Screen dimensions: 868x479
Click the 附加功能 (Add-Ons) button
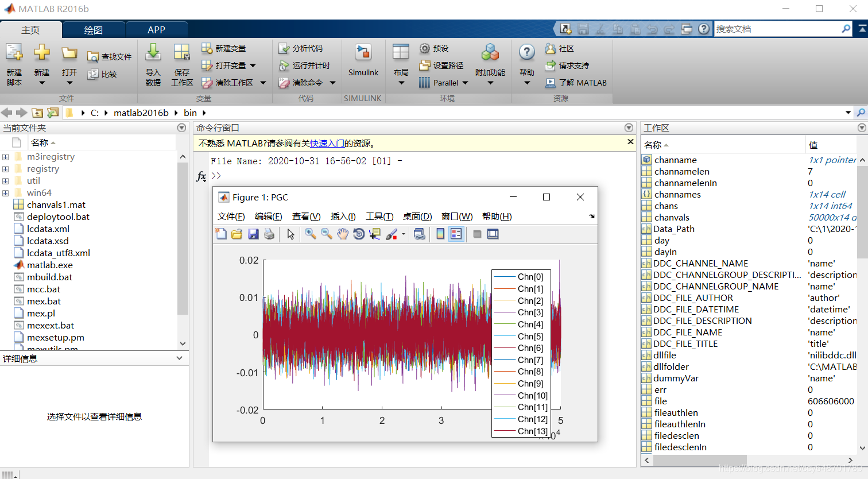[x=490, y=65]
